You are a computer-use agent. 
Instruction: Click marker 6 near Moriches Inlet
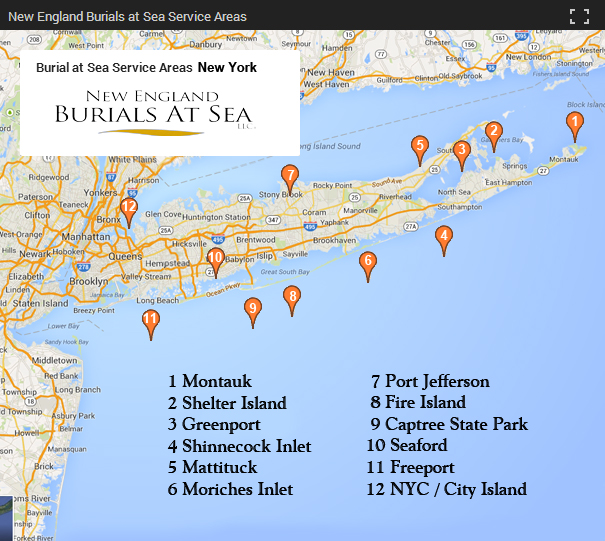tap(368, 264)
